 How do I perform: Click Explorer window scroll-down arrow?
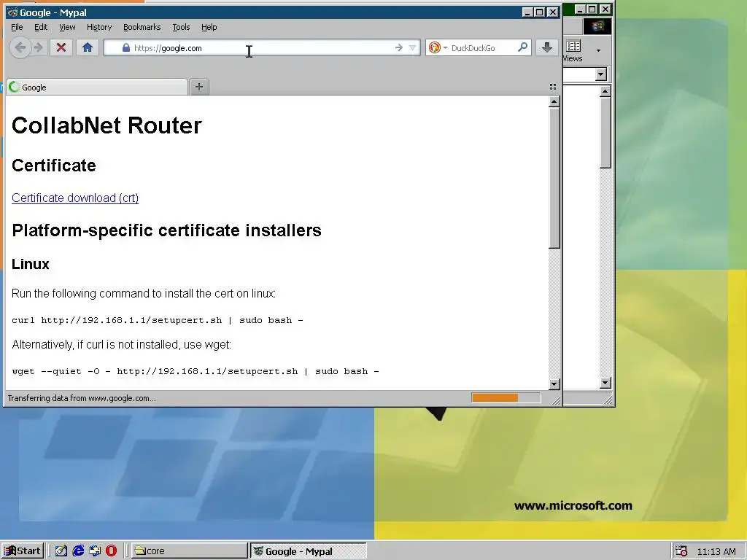[x=605, y=382]
